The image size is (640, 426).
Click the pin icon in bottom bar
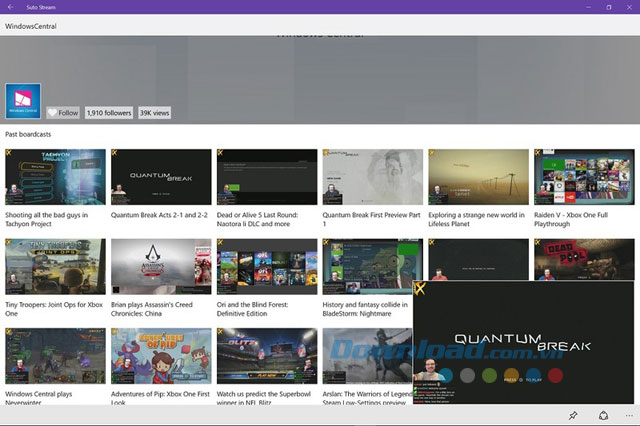pyautogui.click(x=573, y=415)
